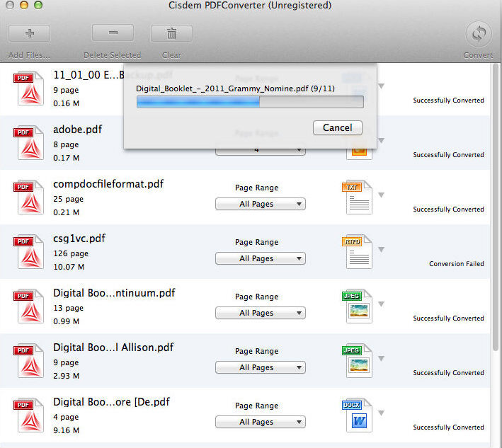Image resolution: width=502 pixels, height=448 pixels.
Task: Click the 13 page count text
Action: pos(68,308)
